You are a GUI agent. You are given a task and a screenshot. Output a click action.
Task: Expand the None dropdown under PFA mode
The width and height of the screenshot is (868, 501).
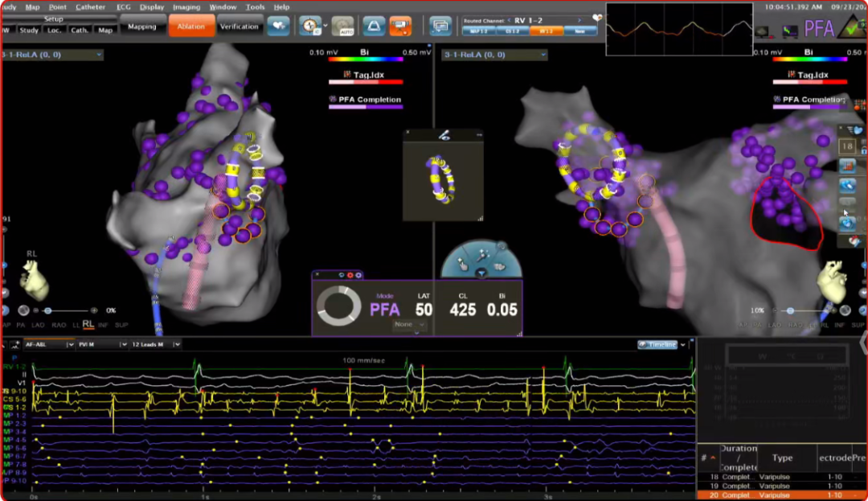point(409,325)
